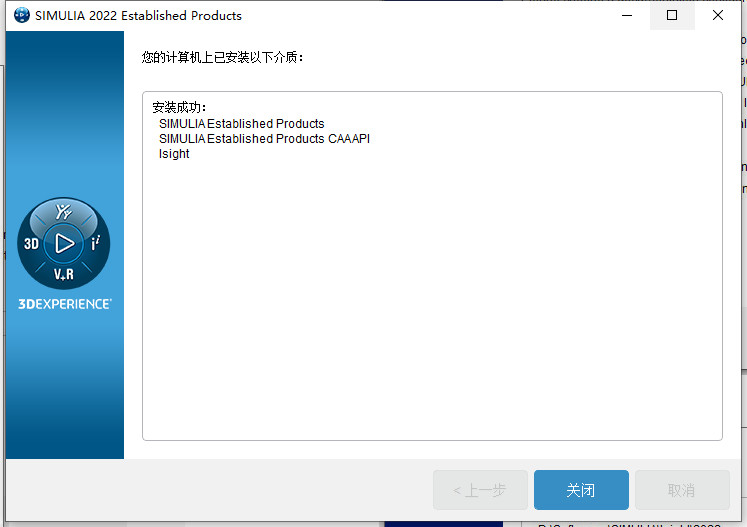Click the disabled 取消 cancel button
Image resolution: width=747 pixels, height=527 pixels.
click(x=682, y=490)
